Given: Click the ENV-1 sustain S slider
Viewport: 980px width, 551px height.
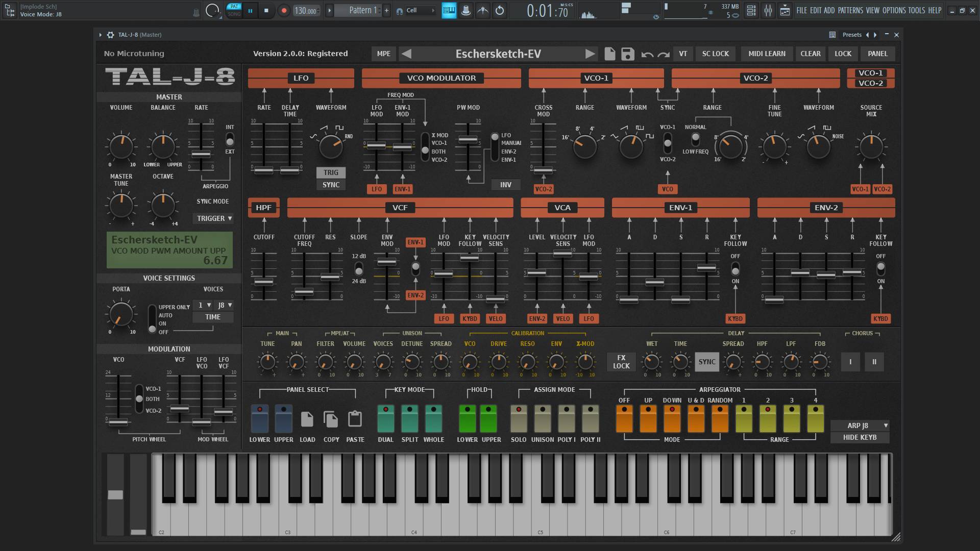Looking at the screenshot, I should tap(680, 300).
